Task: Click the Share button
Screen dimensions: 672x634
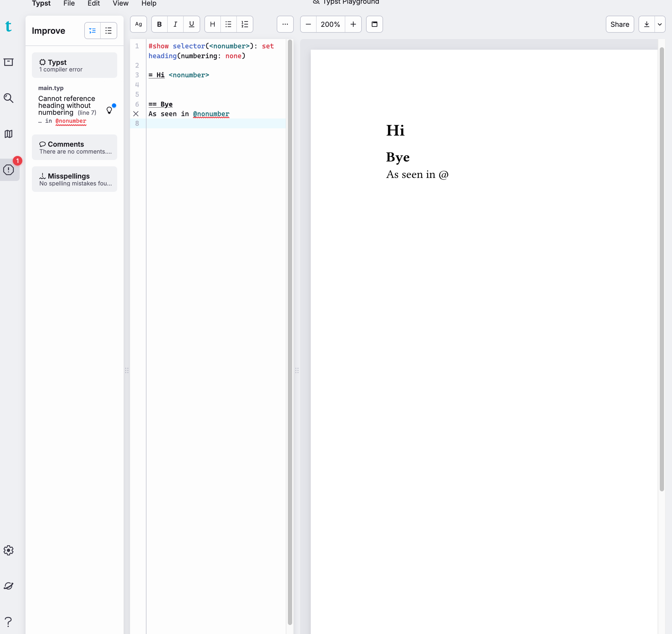Action: [619, 24]
